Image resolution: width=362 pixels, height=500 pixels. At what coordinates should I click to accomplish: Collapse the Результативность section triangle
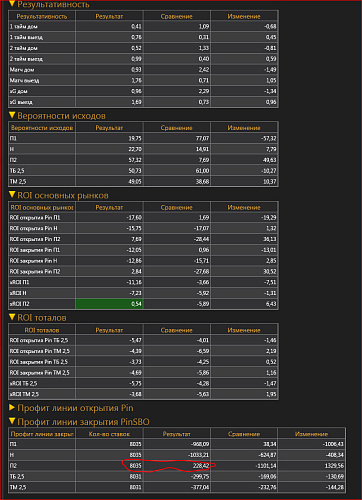pyautogui.click(x=12, y=4)
